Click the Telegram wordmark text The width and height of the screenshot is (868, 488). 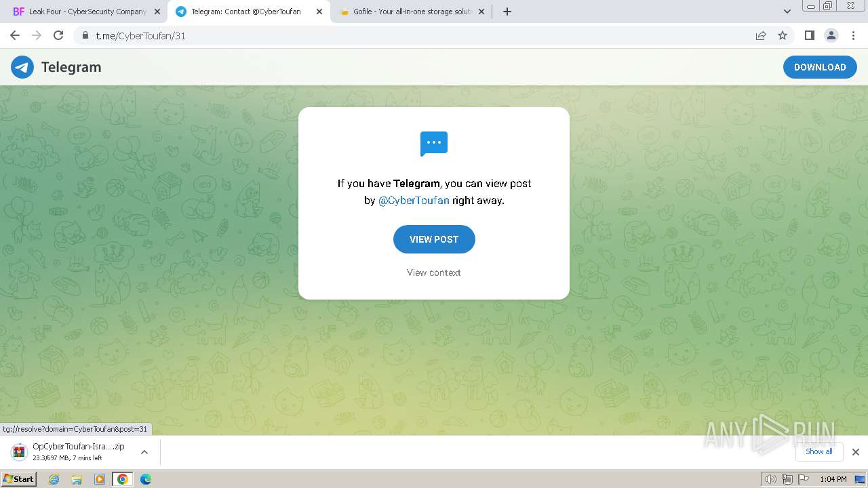click(x=71, y=67)
